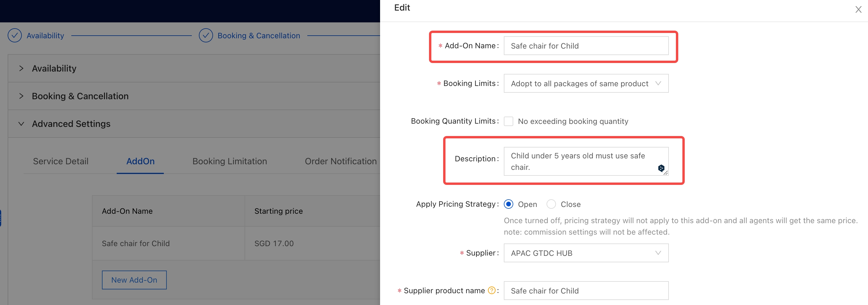Switch to the Booking Limitation tab
Image resolution: width=868 pixels, height=305 pixels.
(230, 161)
